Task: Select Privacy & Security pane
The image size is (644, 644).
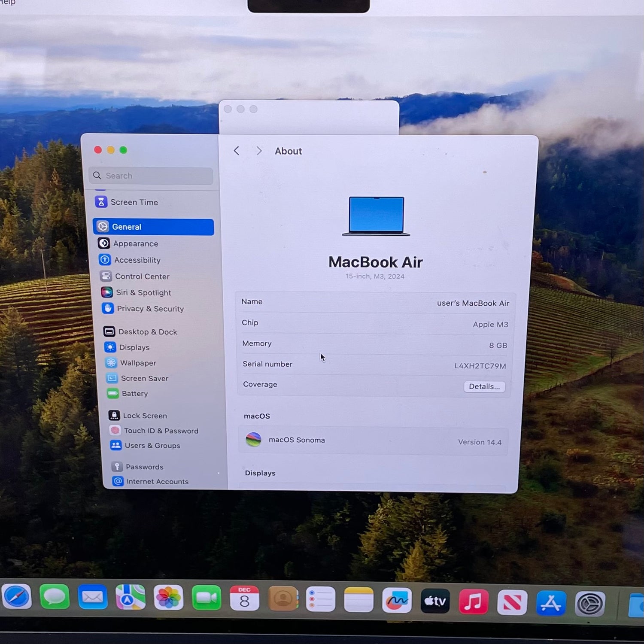Action: tap(149, 309)
